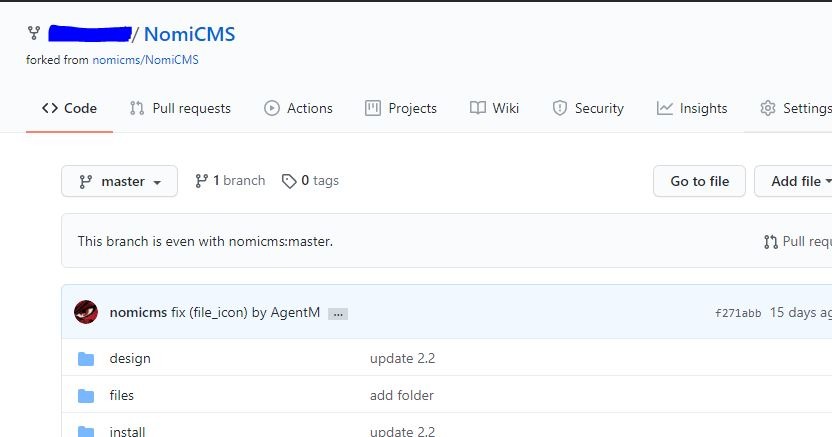Click the install folder icon
Screen dimensions: 832x437
pyautogui.click(x=86, y=431)
